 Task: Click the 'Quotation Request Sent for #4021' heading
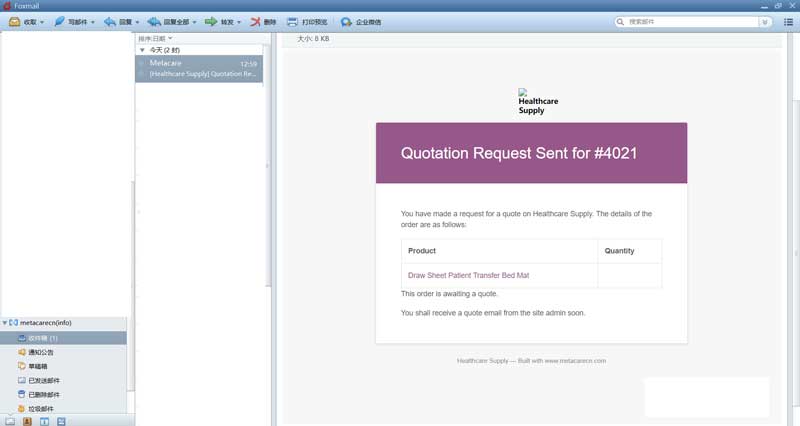519,153
